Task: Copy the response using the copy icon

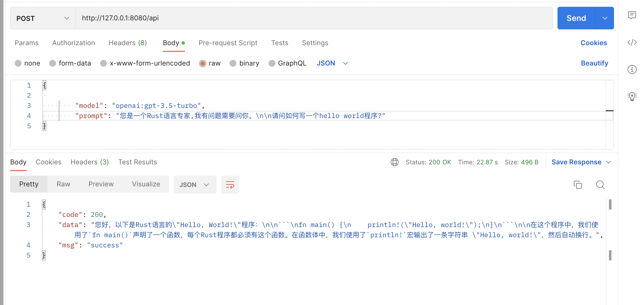Action: tap(578, 185)
